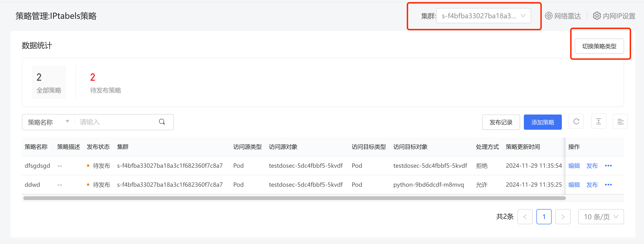Viewport: 644px width, 244px height.
Task: Click the table horizontal scrollbar
Action: coord(294,198)
